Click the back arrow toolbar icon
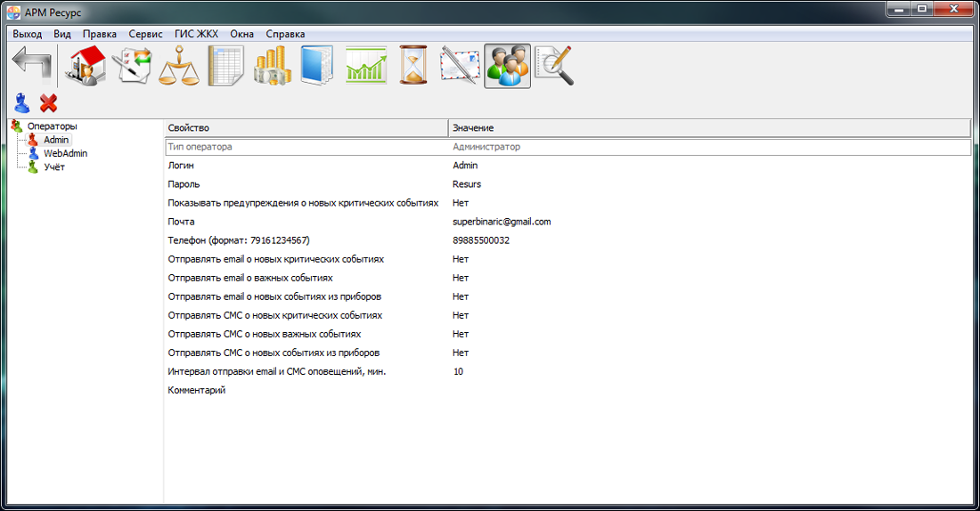The width and height of the screenshot is (980, 511). point(31,67)
